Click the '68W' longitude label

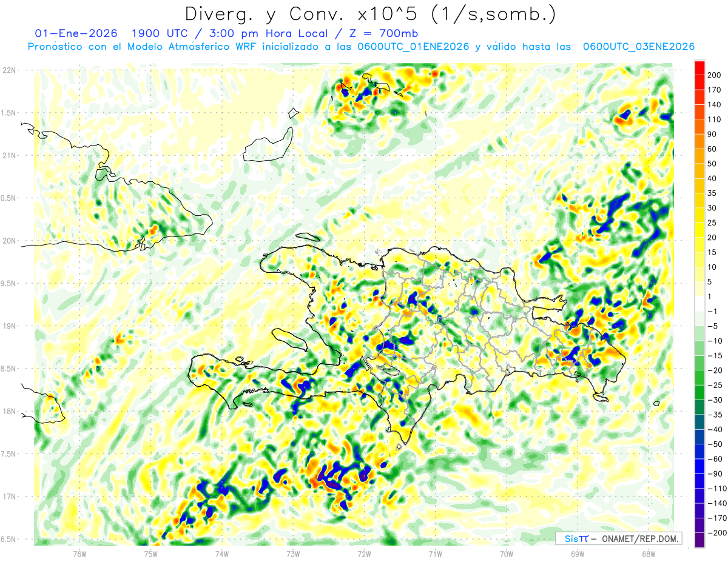(649, 554)
